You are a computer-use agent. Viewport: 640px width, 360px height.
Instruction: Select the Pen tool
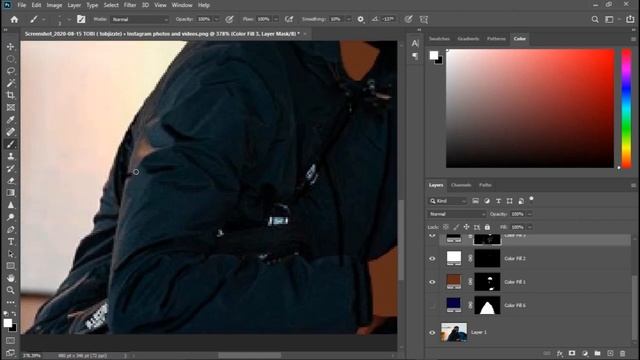point(11,229)
